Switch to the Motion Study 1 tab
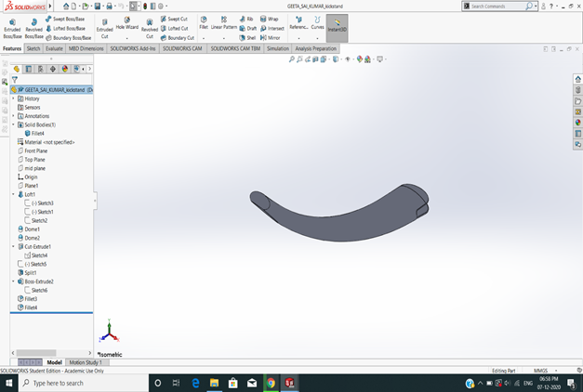 click(86, 362)
